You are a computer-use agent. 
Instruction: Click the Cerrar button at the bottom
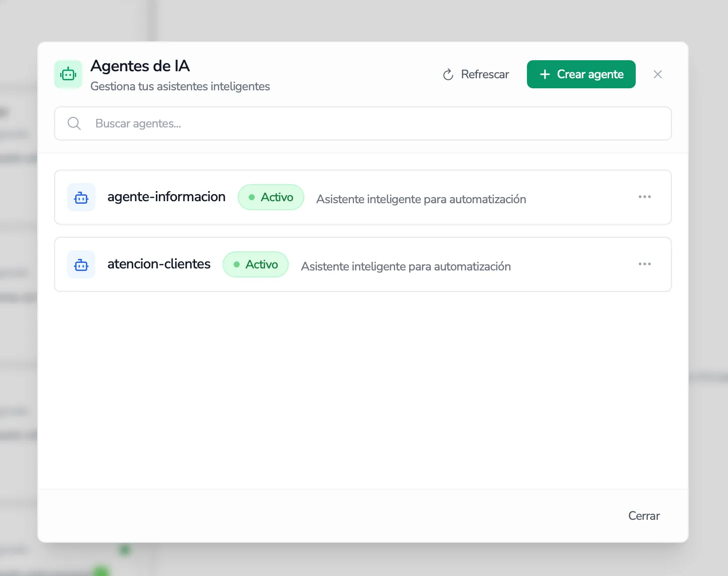click(644, 515)
